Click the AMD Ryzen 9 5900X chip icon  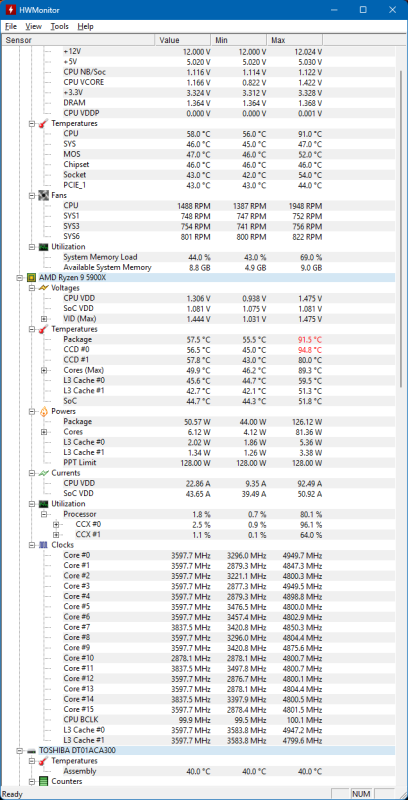(32, 278)
